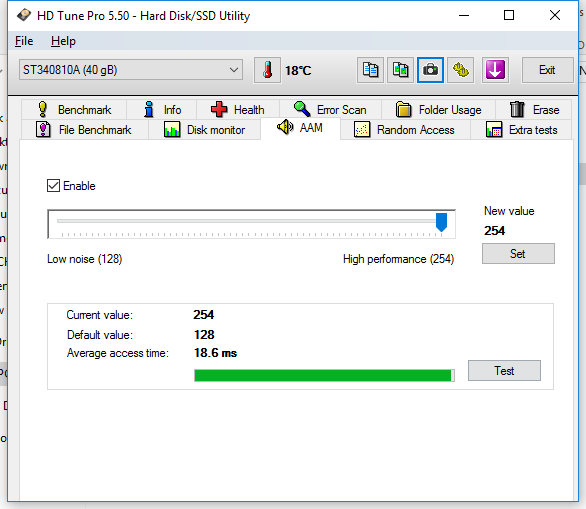Click the Current value 254 reading
This screenshot has width=586, height=509.
204,315
